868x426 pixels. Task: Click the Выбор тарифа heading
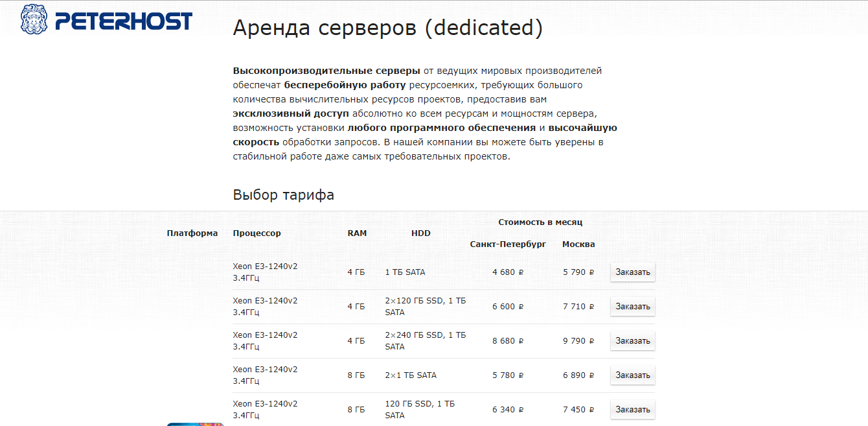click(x=283, y=195)
